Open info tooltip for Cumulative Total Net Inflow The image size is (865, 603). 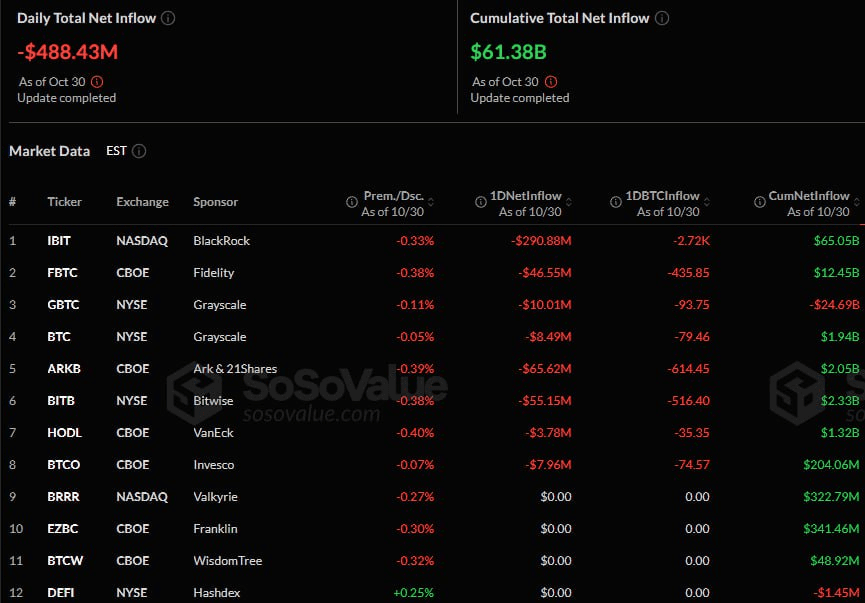click(x=660, y=17)
